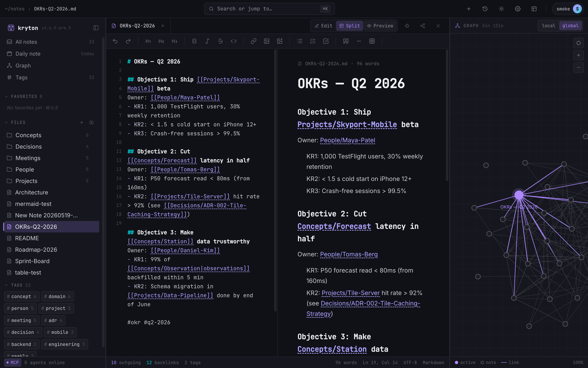This screenshot has width=588, height=368.
Task: Show the 12 backlinks in status bar
Action: [162, 363]
